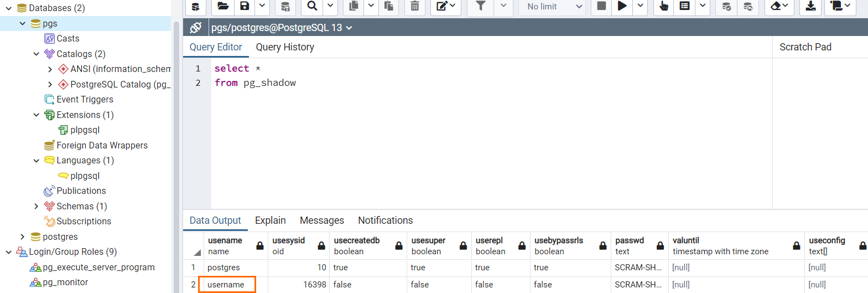
Task: Open the pgs/postgres@PostgreSQL 13 connection dropdown
Action: pos(282,28)
